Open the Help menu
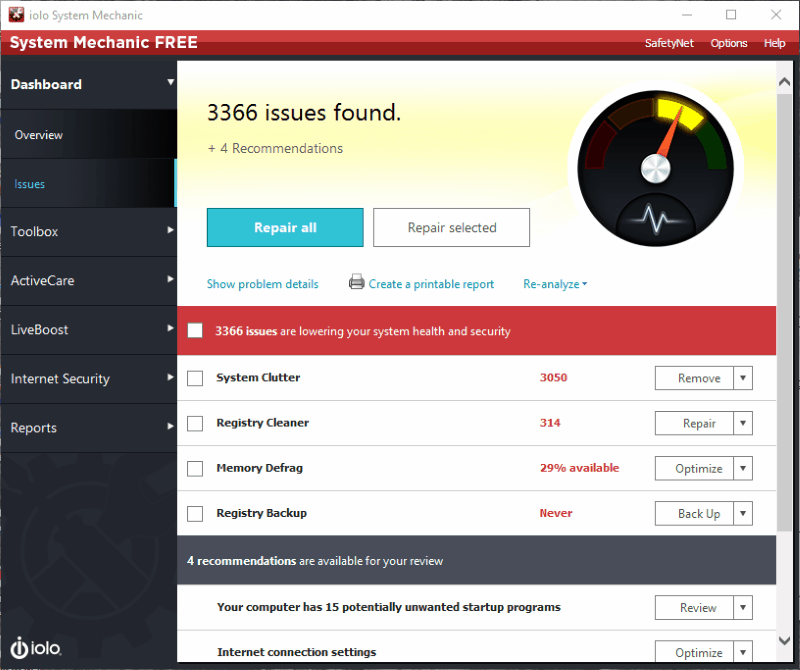 coord(774,43)
